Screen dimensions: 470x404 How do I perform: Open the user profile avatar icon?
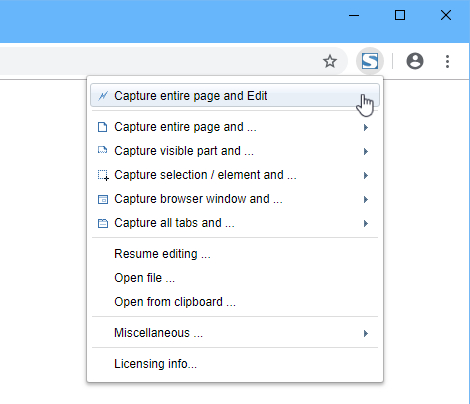[x=415, y=61]
